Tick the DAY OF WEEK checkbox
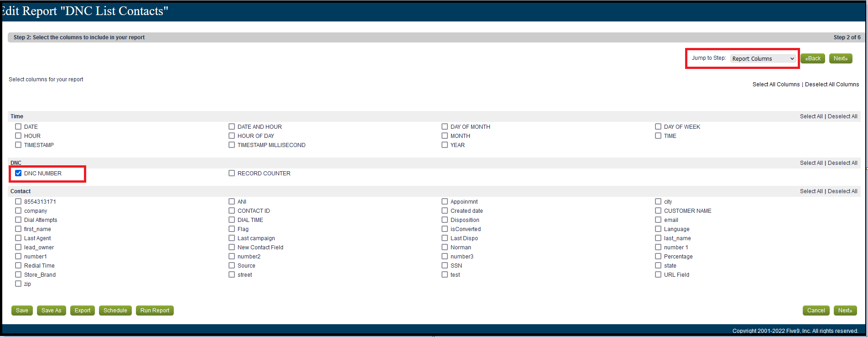This screenshot has width=868, height=337. 658,126
